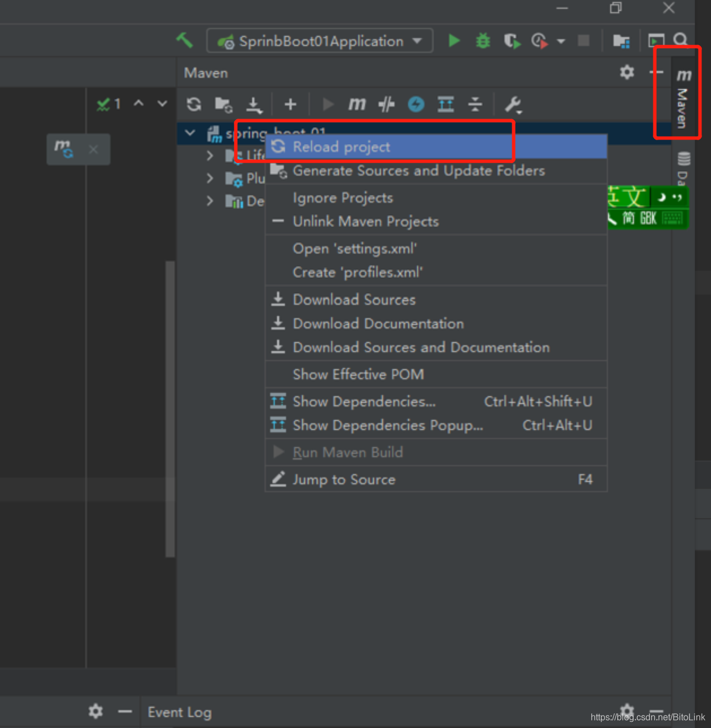Click the IME soft keyboard icon
Image resolution: width=711 pixels, height=728 pixels.
coord(672,218)
